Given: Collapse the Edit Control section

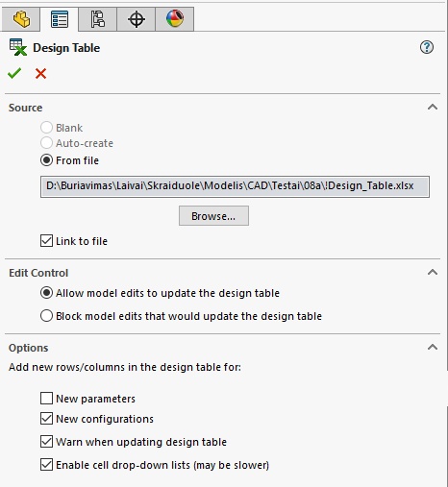Looking at the screenshot, I should pos(433,272).
